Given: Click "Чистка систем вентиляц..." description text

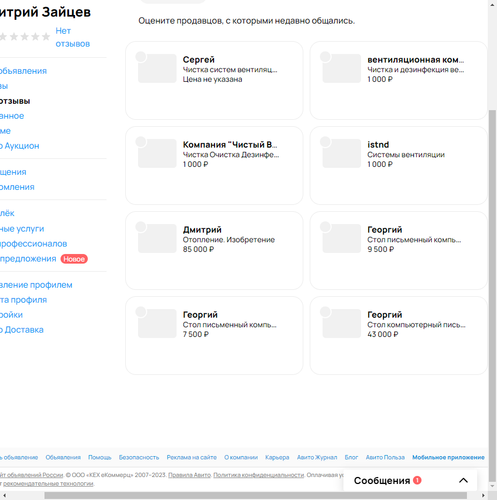Looking at the screenshot, I should (230, 70).
